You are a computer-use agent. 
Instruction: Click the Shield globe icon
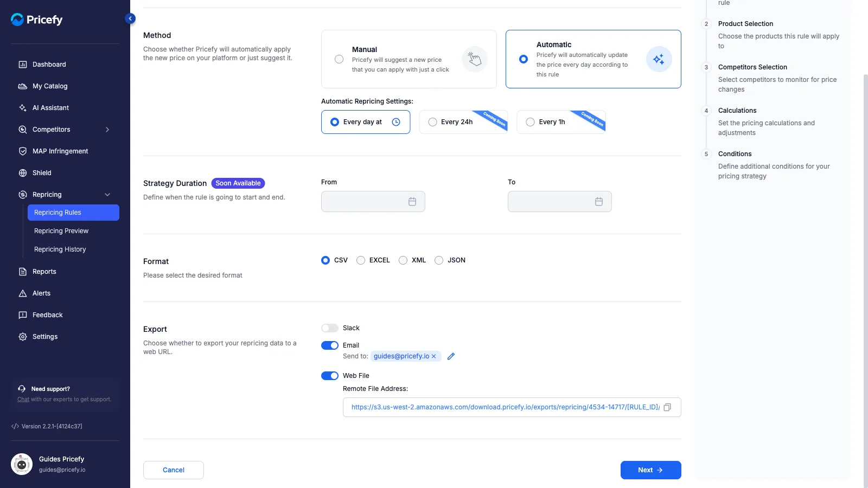pos(23,173)
